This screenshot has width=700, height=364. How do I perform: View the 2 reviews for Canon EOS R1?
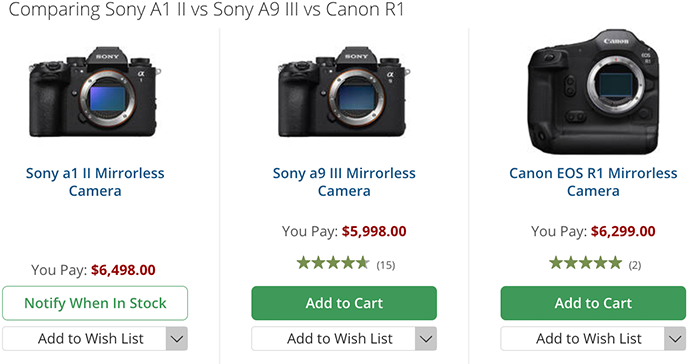point(635,265)
